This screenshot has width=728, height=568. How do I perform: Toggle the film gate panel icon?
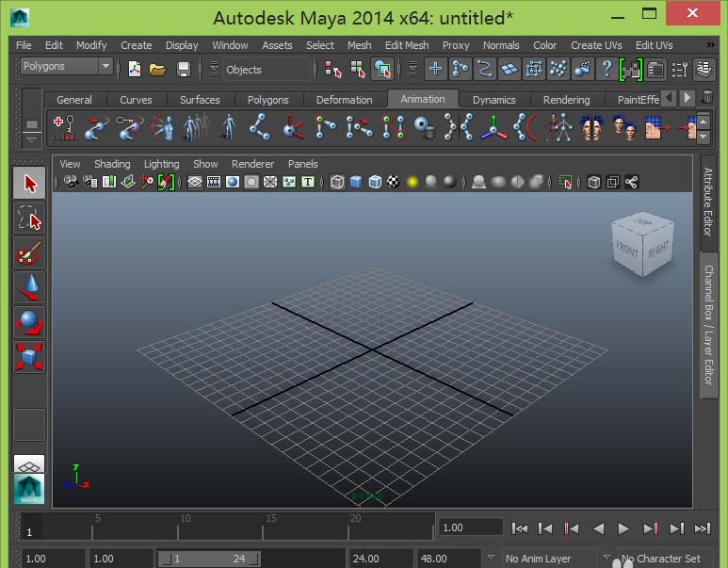click(x=214, y=182)
